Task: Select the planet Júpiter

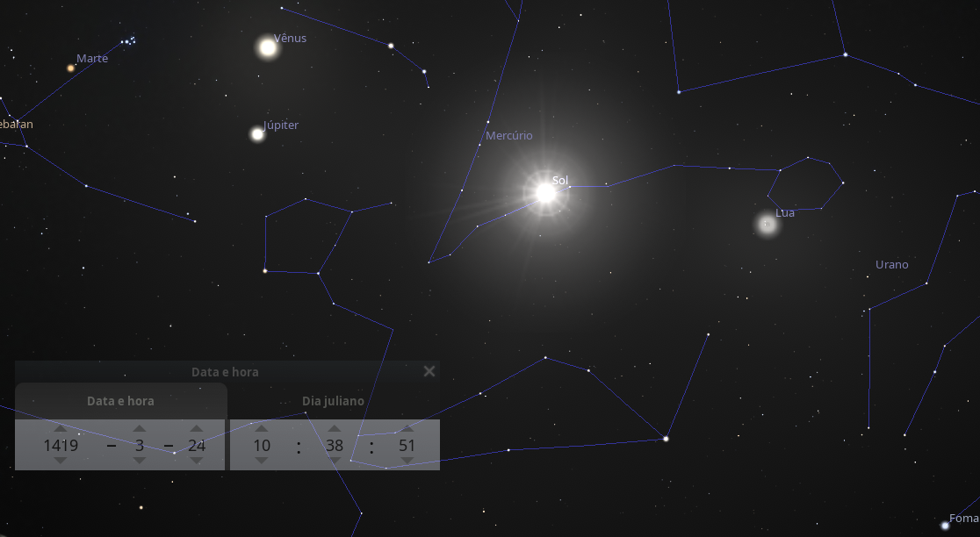Action: (257, 133)
